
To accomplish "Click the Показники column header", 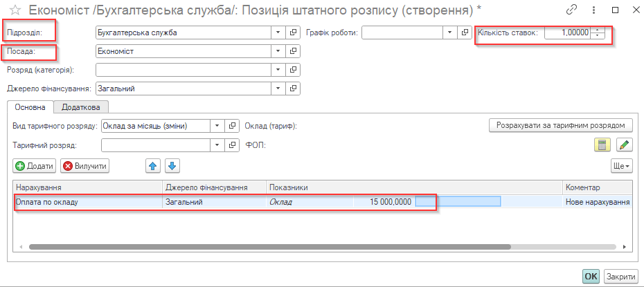I will pyautogui.click(x=414, y=187).
